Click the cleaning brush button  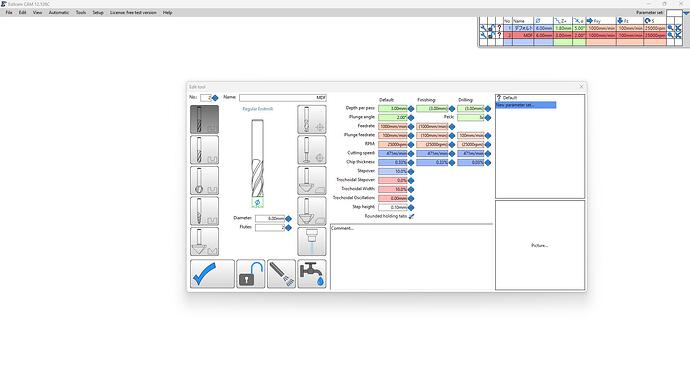(281, 274)
